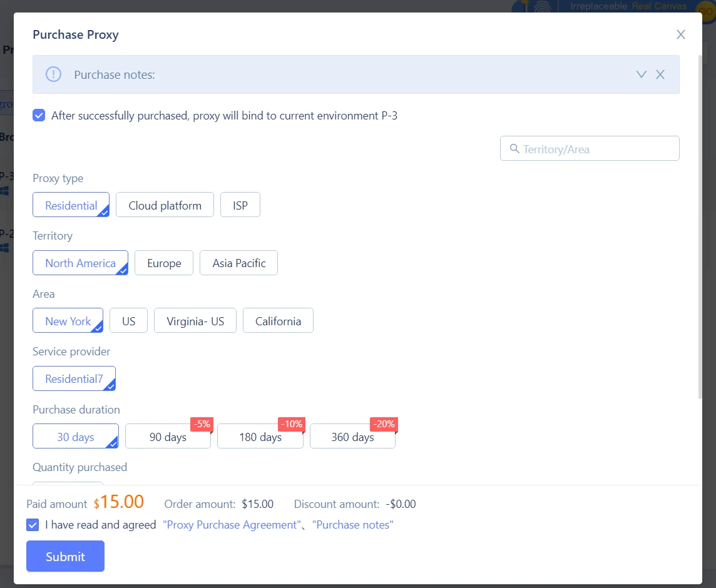This screenshot has height=588, width=716.
Task: Click the Order amount $15.00 value
Action: 257,504
